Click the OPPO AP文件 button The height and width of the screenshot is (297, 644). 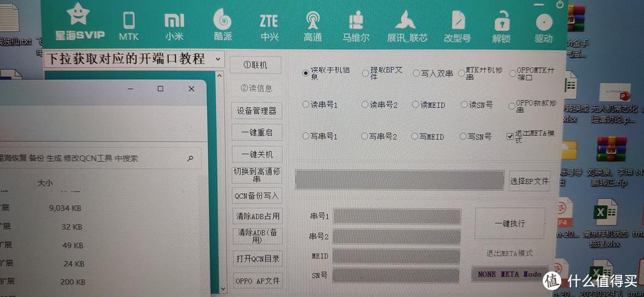258,281
